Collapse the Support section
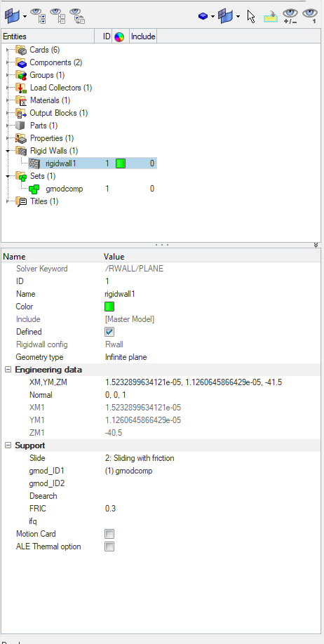The image size is (324, 644). (x=8, y=445)
